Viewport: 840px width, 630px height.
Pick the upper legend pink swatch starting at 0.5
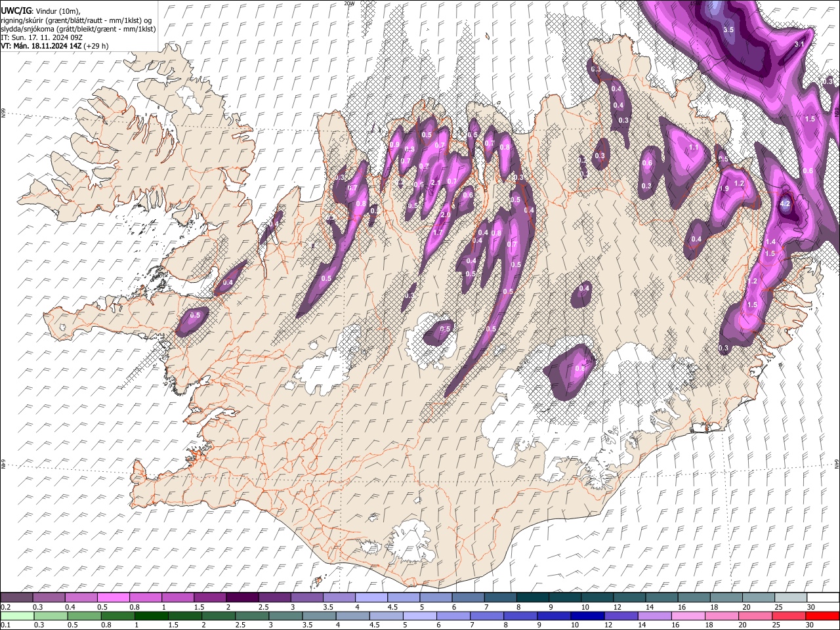(x=113, y=598)
